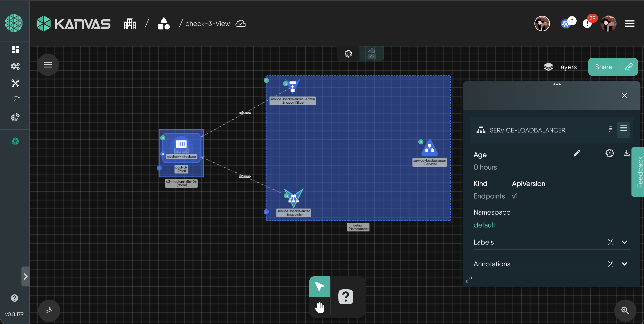Click the dashboard icon in left sidebar

click(15, 49)
